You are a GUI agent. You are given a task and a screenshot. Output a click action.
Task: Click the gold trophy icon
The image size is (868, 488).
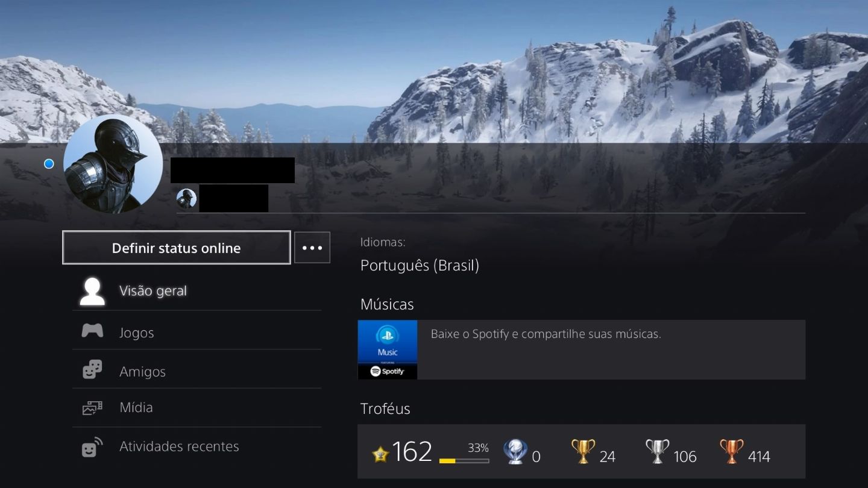click(x=583, y=451)
